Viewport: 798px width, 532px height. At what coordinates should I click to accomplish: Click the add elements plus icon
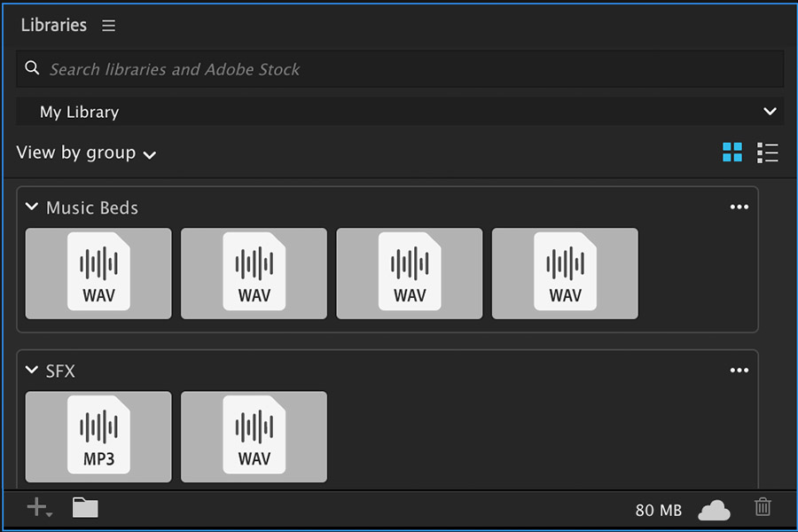pyautogui.click(x=38, y=508)
